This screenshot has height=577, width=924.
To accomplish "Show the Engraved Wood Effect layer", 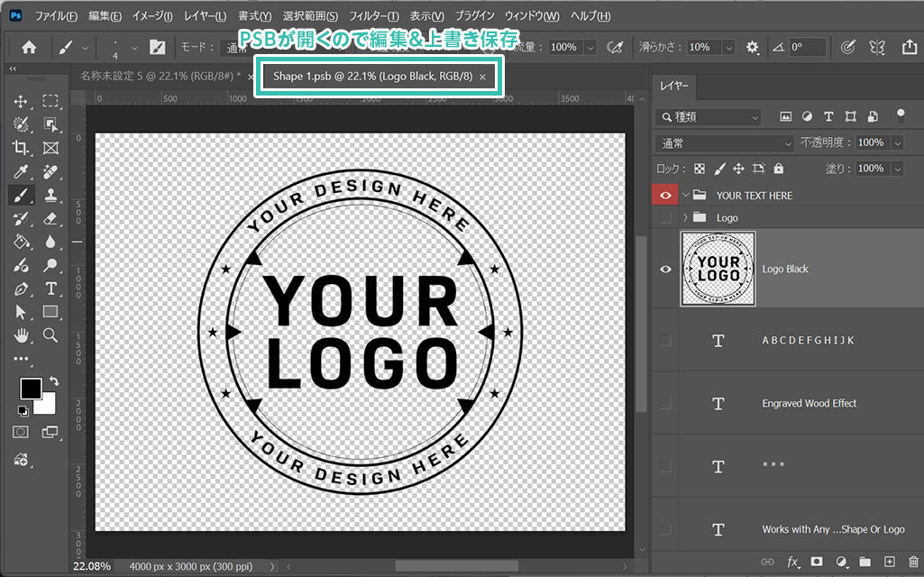I will click(666, 403).
